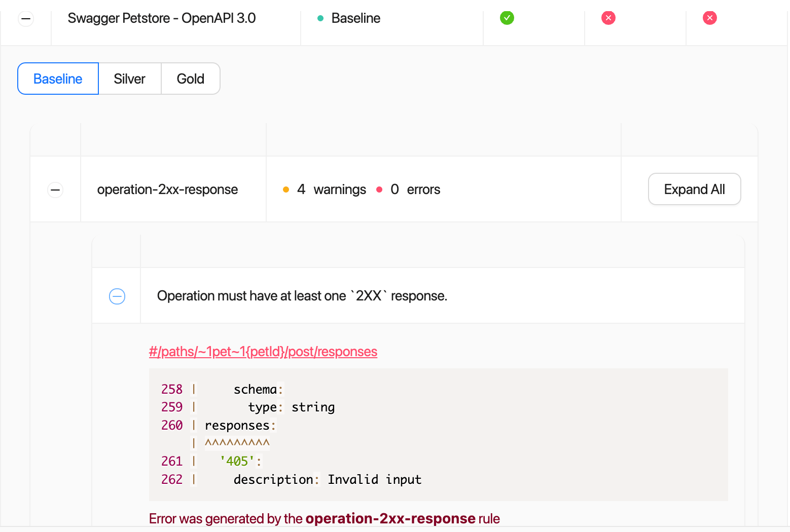Switch to the Gold tab

pyautogui.click(x=191, y=79)
